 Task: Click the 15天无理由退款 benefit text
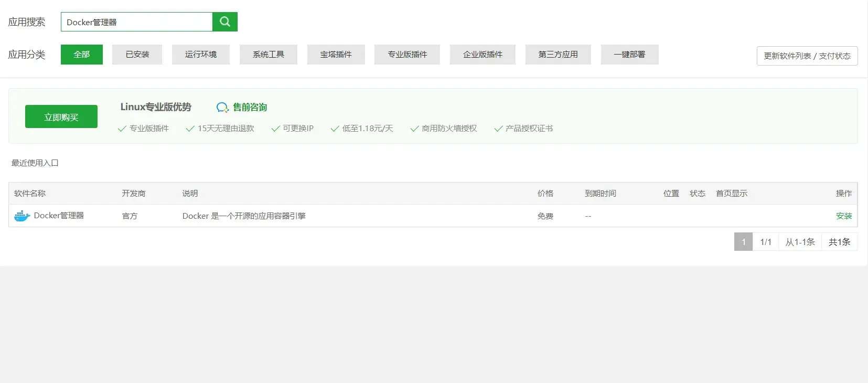pyautogui.click(x=226, y=129)
